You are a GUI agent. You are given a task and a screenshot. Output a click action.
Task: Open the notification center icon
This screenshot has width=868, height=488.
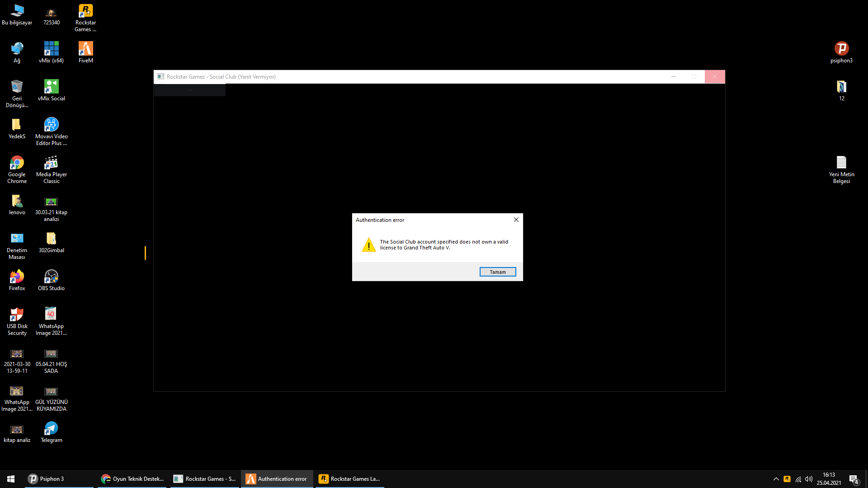(x=854, y=479)
